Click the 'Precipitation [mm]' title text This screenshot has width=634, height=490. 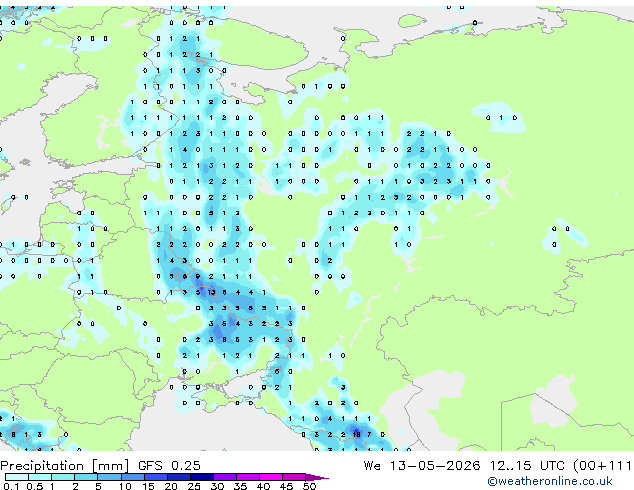click(65, 466)
